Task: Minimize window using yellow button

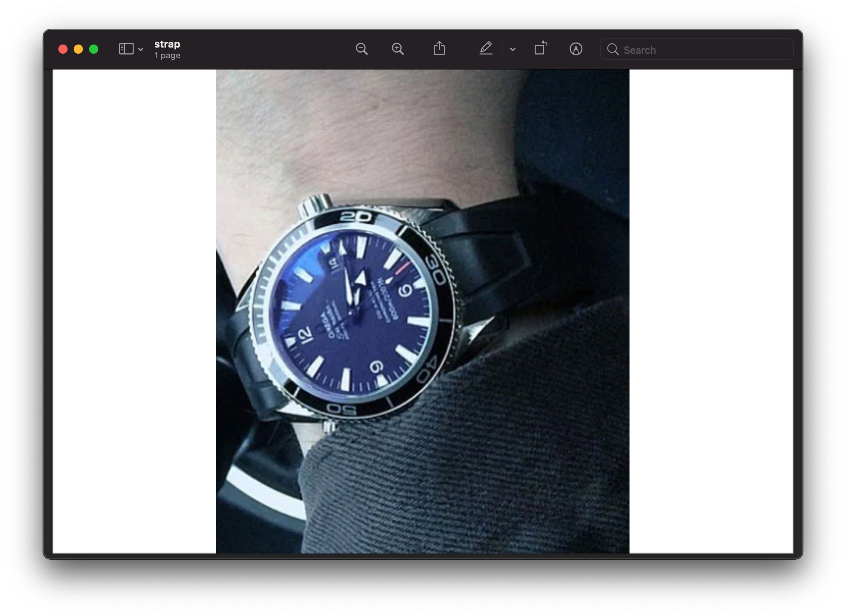Action: [78, 49]
